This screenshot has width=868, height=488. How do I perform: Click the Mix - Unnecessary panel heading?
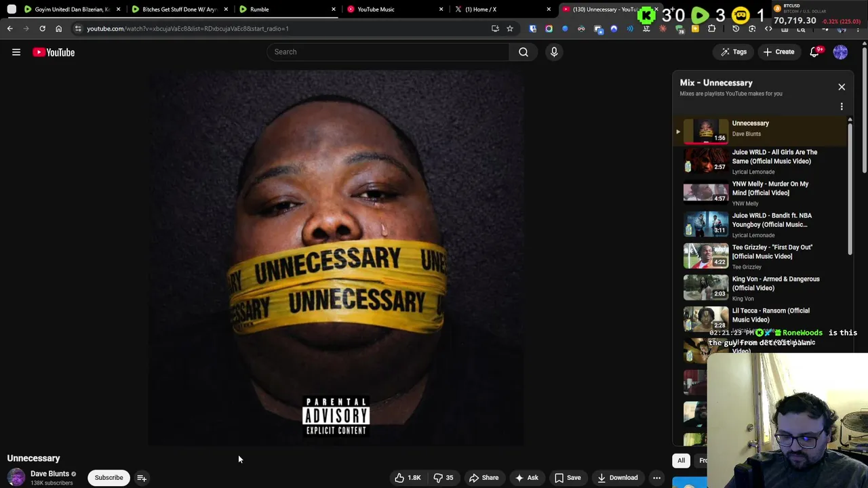coord(716,83)
